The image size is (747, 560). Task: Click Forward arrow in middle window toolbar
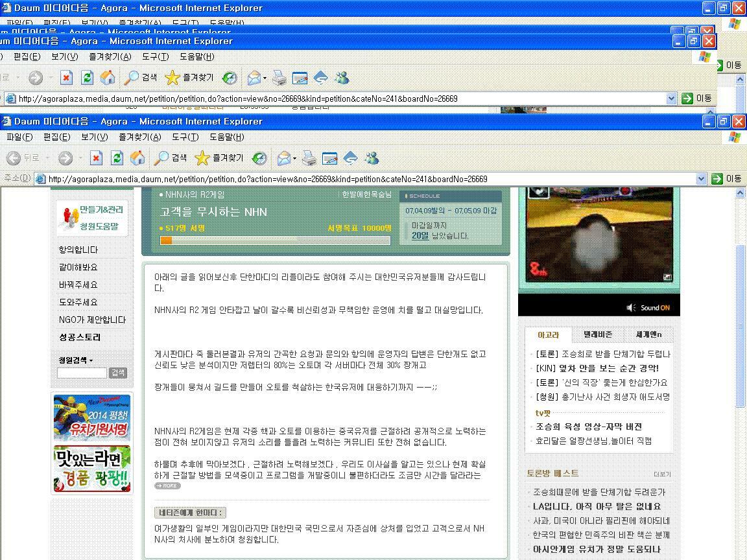(x=35, y=78)
